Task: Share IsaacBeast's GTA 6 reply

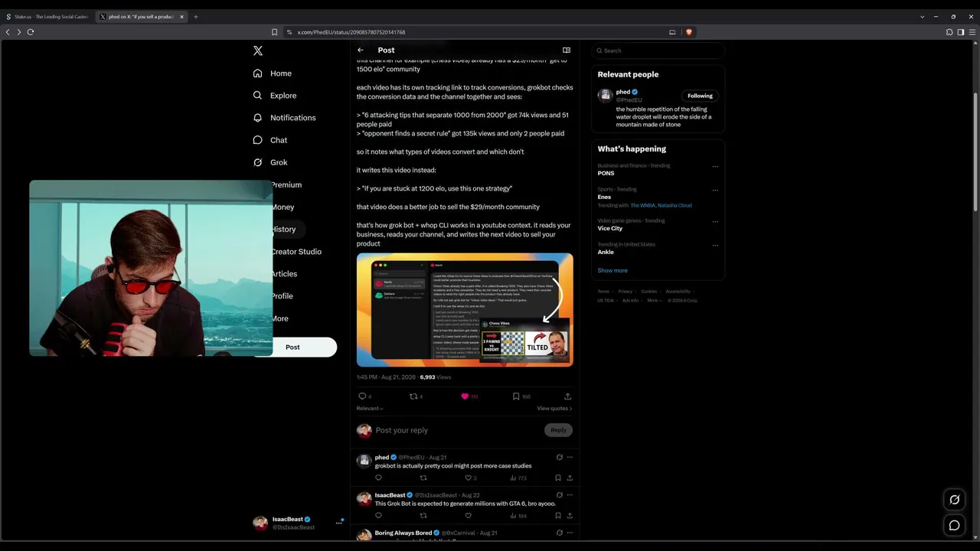Action: coord(570,516)
